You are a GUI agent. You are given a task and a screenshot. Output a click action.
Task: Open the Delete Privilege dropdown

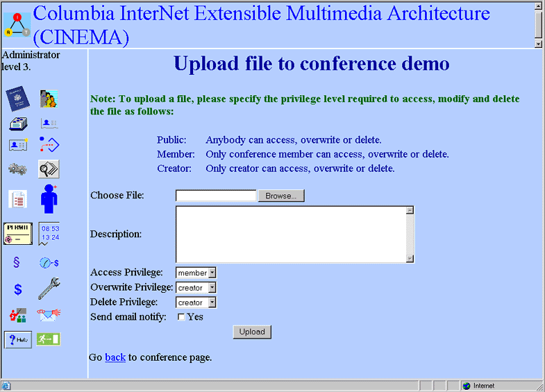click(x=196, y=302)
